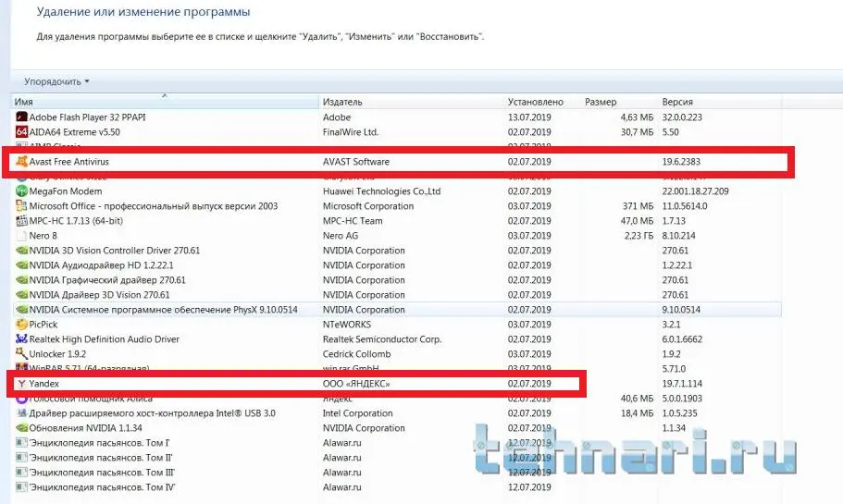Select Обновления NVIDIA 1.1.34 entry
Screen dimensions: 843x504
pyautogui.click(x=85, y=427)
